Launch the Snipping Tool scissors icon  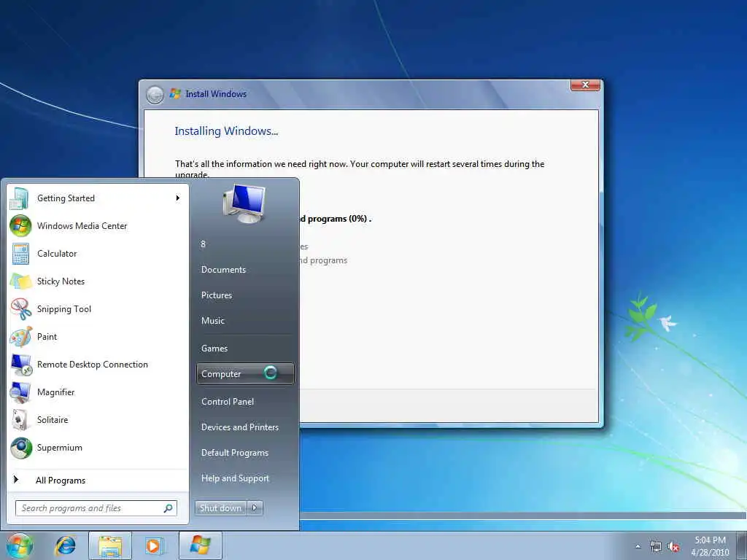point(20,309)
